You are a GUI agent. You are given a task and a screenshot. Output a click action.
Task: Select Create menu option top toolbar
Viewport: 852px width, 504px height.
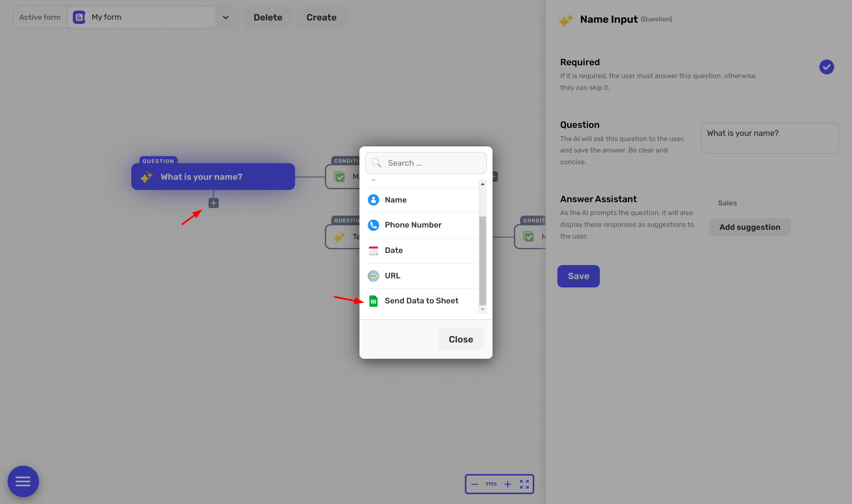(321, 17)
